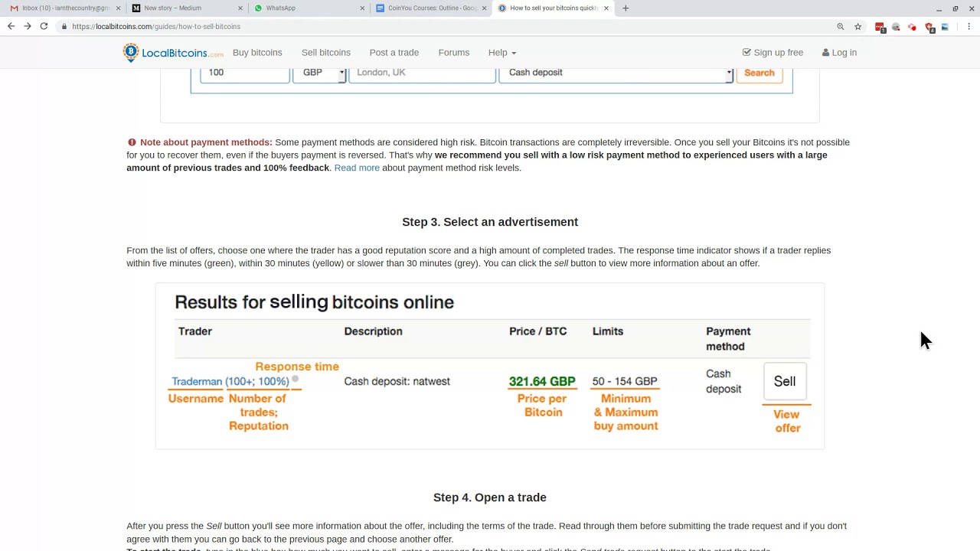
Task: Switch to the CoinYou Courses Outline tab
Action: tap(430, 8)
